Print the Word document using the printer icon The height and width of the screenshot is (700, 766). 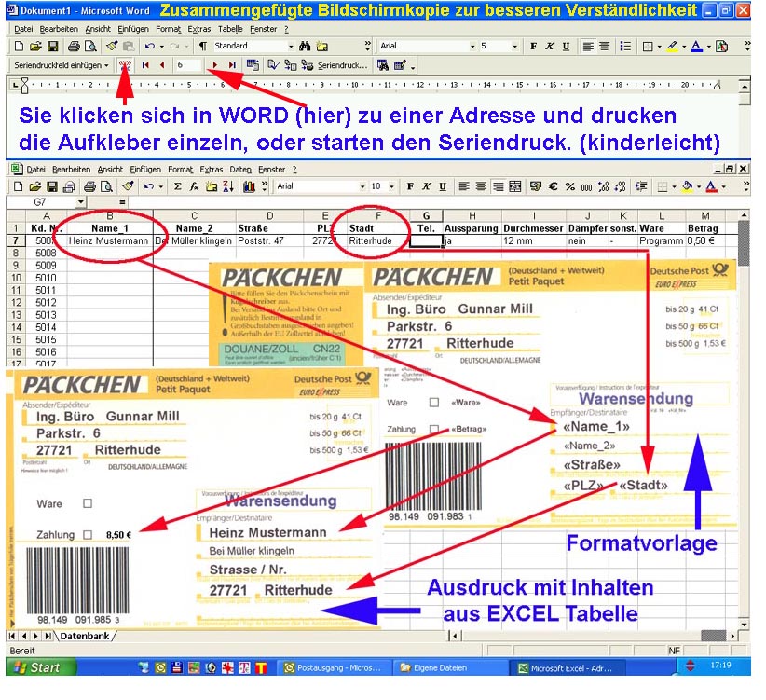tap(74, 47)
